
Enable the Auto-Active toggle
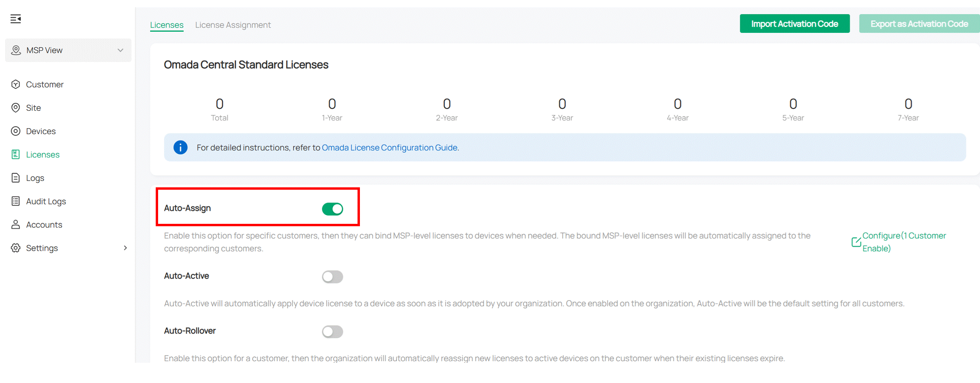pos(332,277)
